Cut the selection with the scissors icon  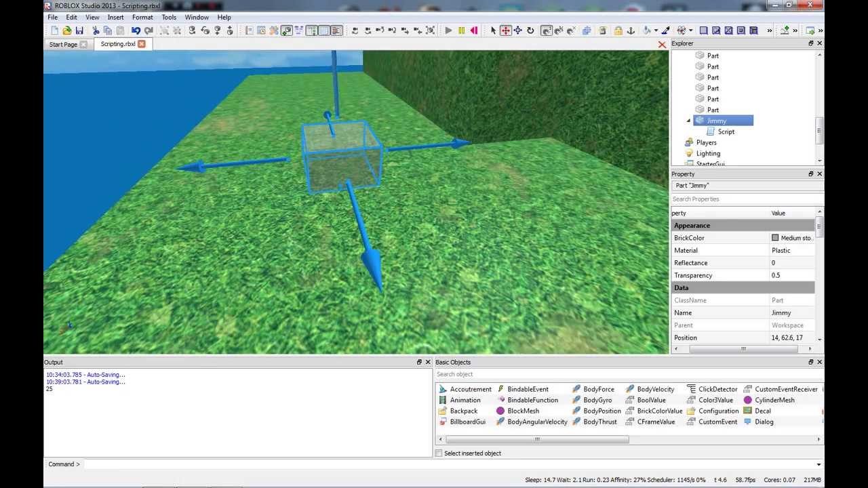(x=96, y=30)
